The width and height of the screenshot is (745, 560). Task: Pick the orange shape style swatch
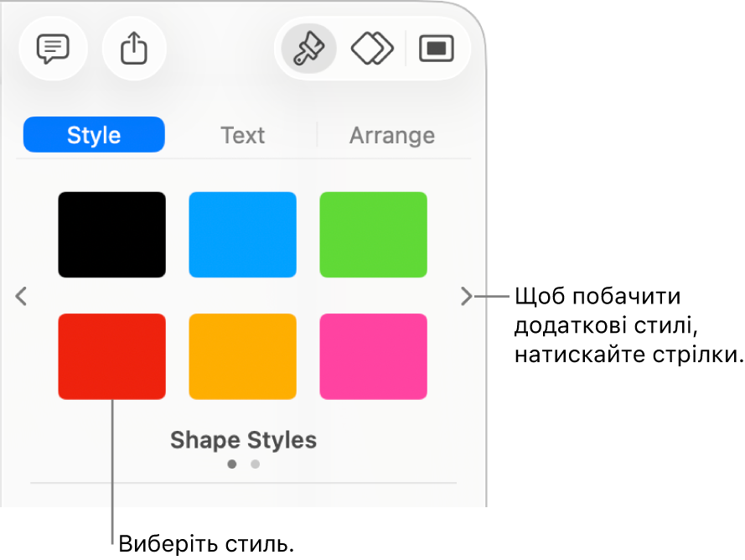(x=242, y=356)
